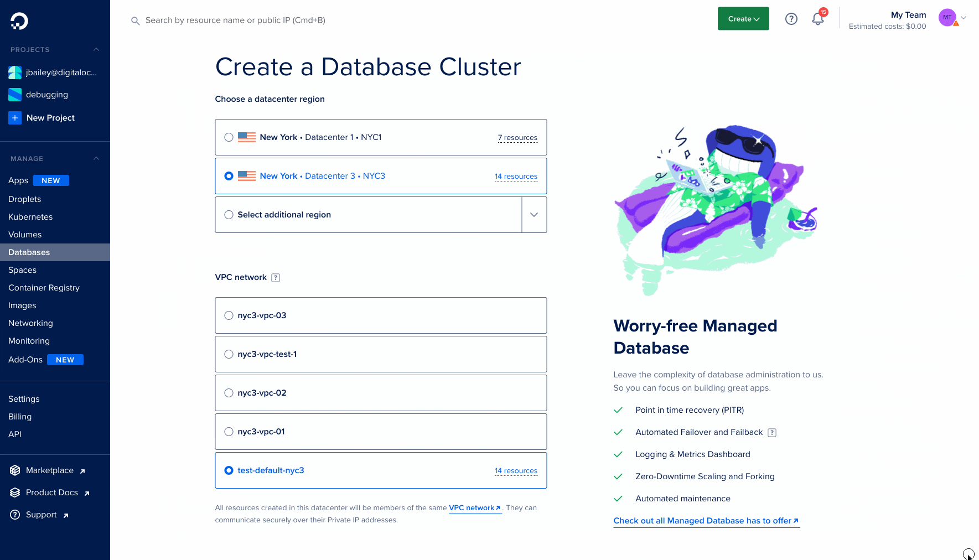Click 14 resources link for test-default-nyc3

pyautogui.click(x=516, y=471)
